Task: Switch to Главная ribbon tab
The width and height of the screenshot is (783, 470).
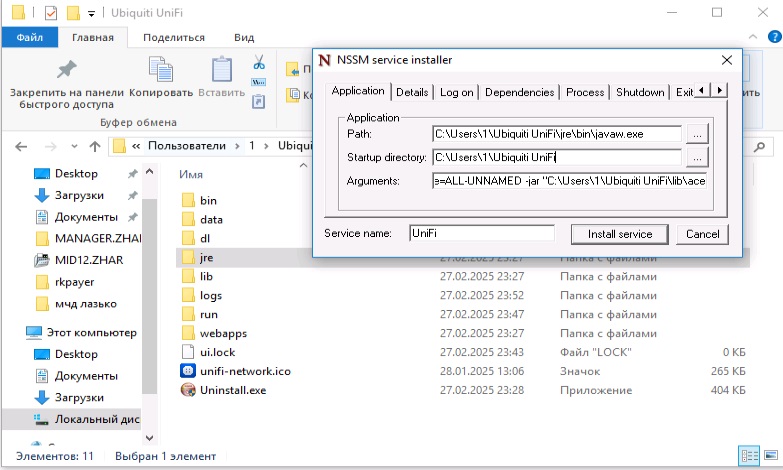Action: coord(93,37)
